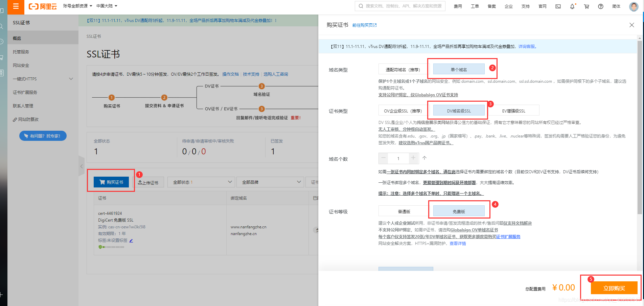Click the Globalsign OV单域名证书 link
Image resolution: width=644 pixels, height=306 pixels.
(x=474, y=230)
